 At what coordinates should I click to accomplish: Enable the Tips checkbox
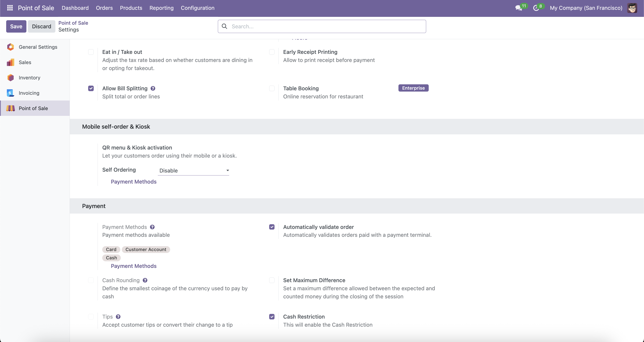[x=91, y=317]
